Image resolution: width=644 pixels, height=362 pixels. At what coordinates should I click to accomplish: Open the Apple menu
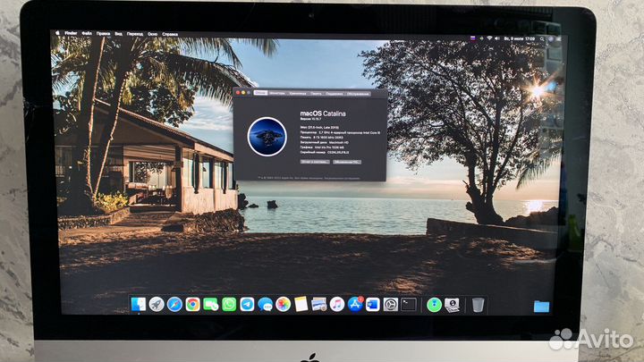point(57,33)
